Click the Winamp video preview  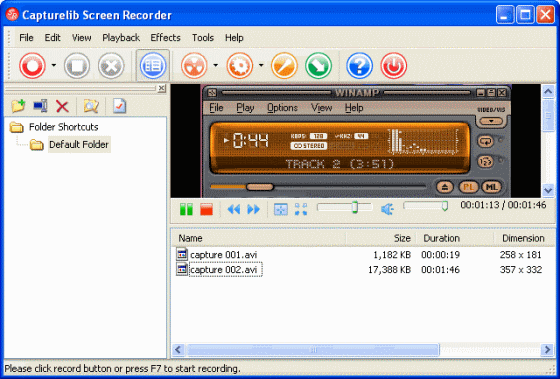pyautogui.click(x=356, y=141)
